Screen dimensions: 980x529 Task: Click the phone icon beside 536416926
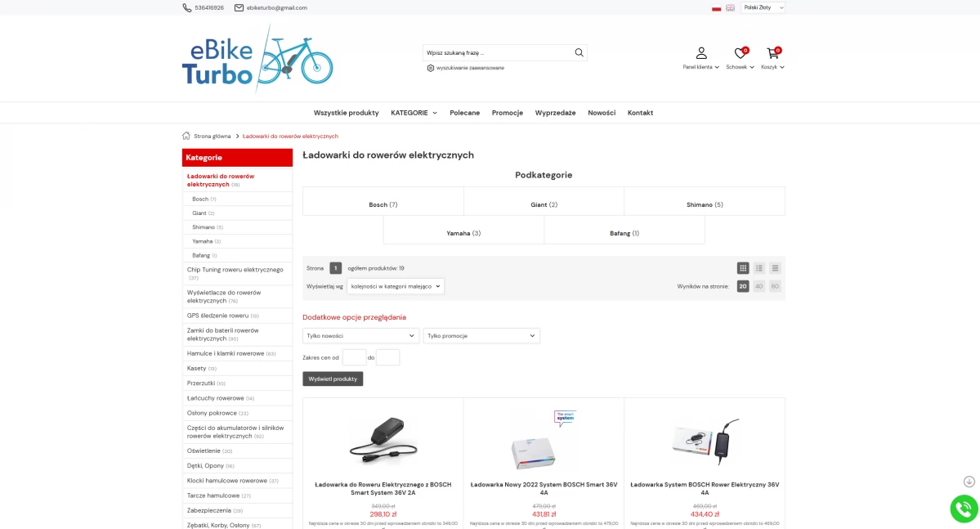[x=187, y=7]
